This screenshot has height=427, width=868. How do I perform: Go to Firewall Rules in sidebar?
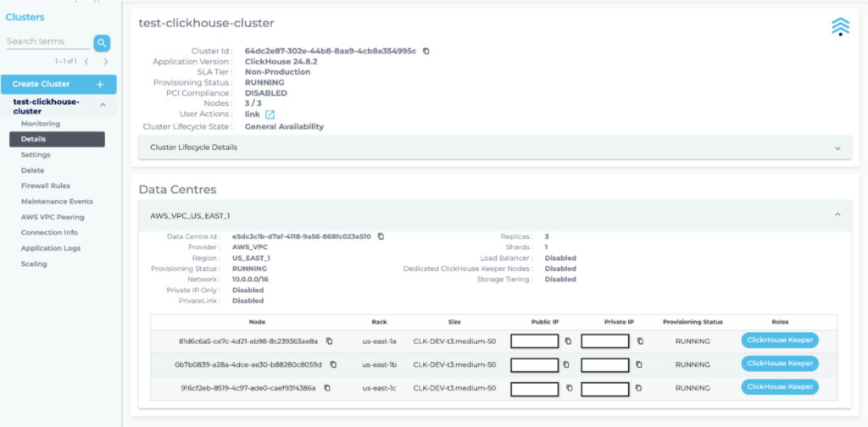click(x=46, y=186)
